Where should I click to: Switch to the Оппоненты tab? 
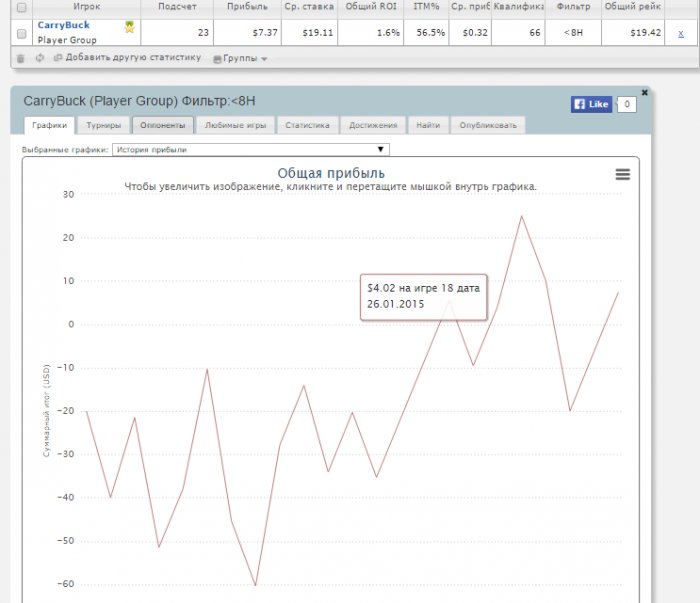click(162, 125)
